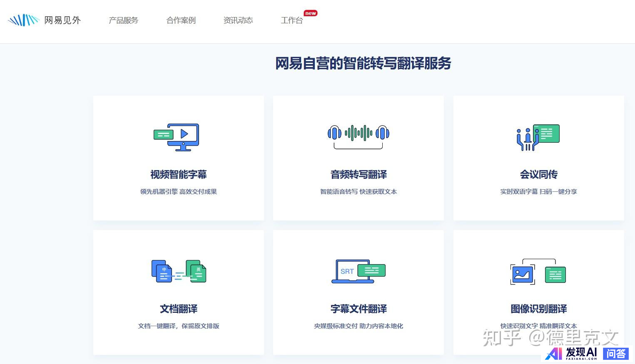Click the video subtitle monitor icon

tap(177, 137)
